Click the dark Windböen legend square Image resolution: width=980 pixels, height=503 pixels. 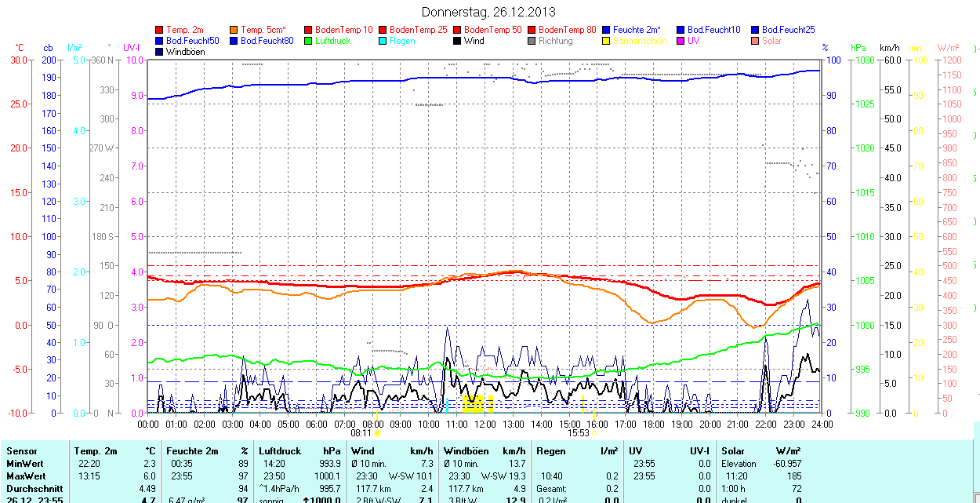[160, 52]
